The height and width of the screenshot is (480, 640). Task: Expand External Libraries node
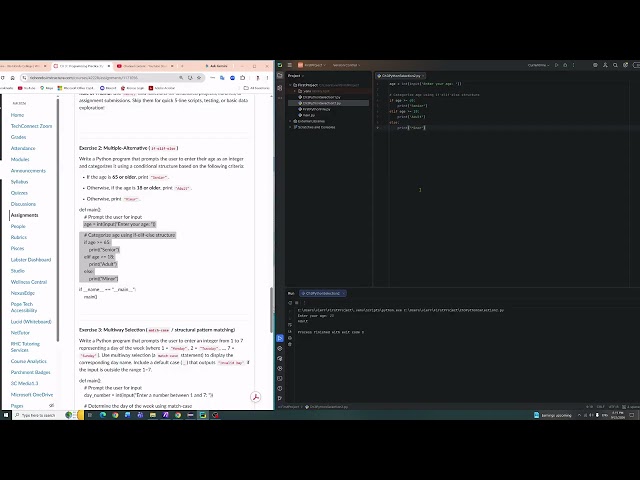click(291, 121)
